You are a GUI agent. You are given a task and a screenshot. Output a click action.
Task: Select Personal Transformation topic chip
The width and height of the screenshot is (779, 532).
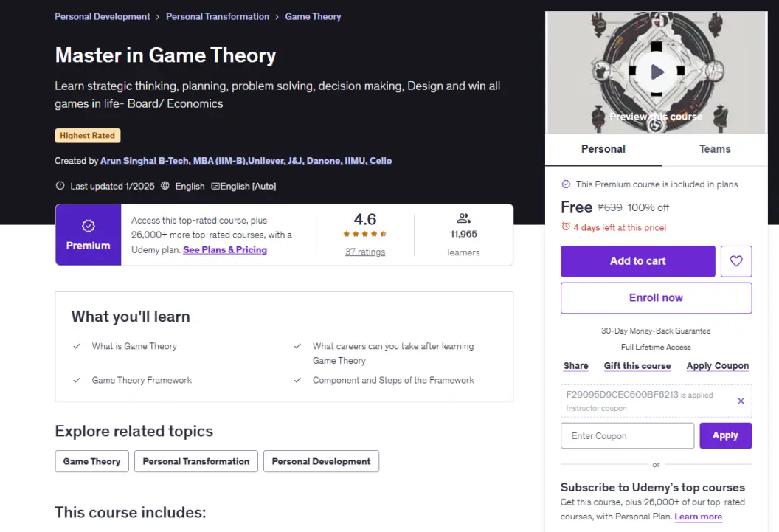195,461
